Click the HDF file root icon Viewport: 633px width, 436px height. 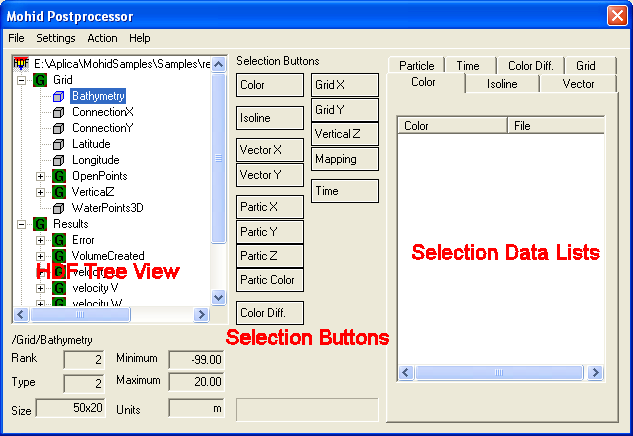coord(22,63)
